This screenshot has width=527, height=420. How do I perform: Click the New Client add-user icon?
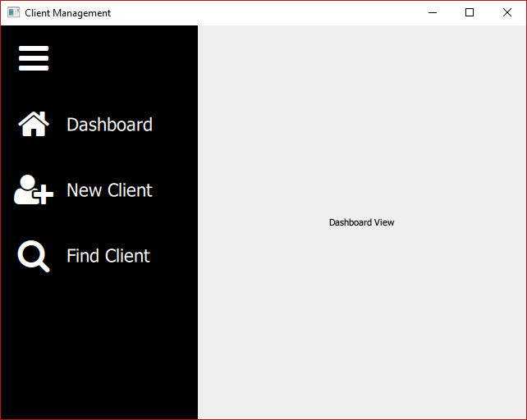click(34, 189)
